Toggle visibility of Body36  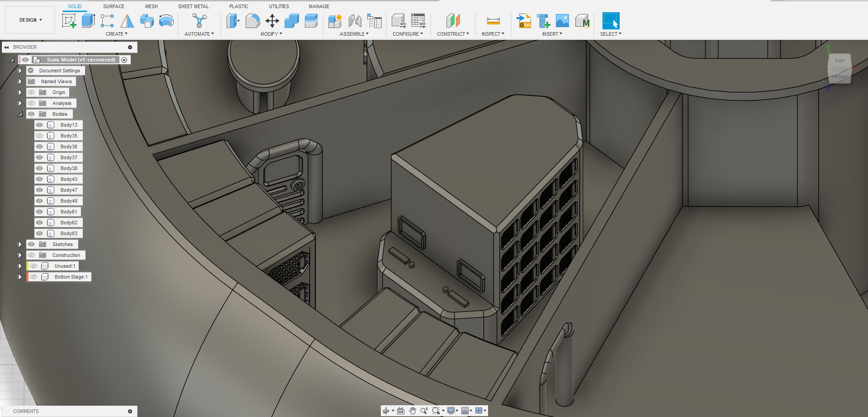click(x=40, y=147)
